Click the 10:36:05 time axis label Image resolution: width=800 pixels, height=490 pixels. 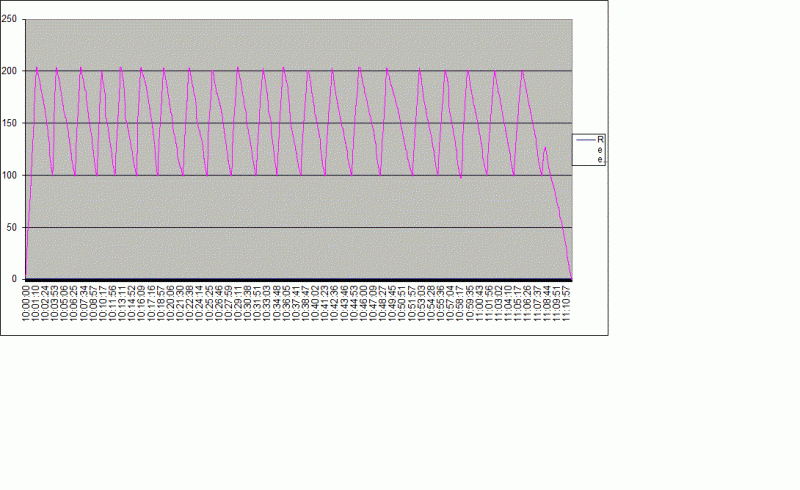pyautogui.click(x=286, y=303)
